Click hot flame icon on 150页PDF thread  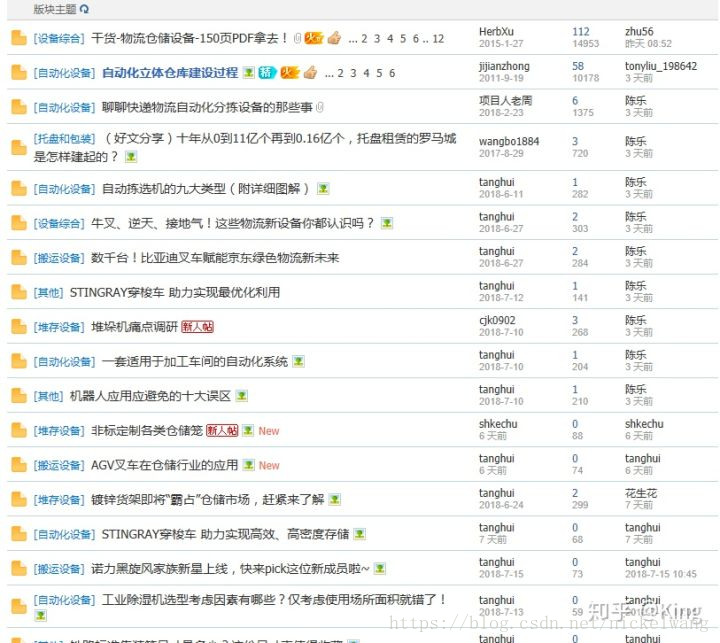[314, 38]
